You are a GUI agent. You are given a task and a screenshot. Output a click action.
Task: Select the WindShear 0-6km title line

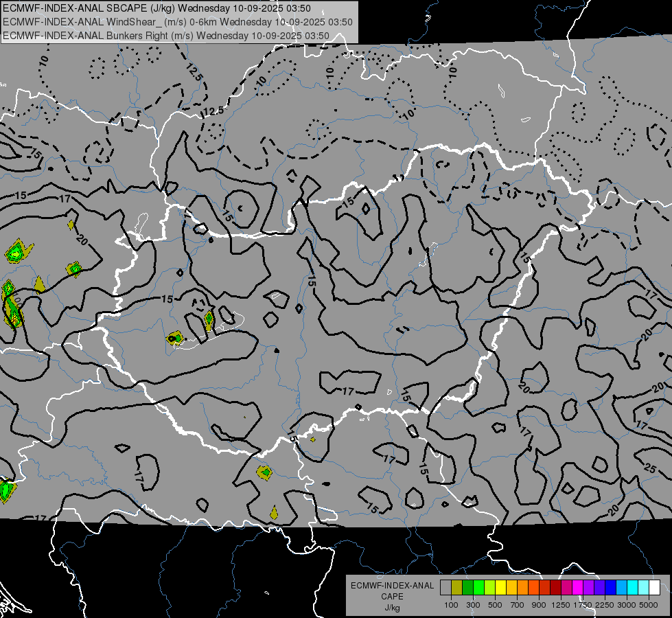[x=177, y=22]
